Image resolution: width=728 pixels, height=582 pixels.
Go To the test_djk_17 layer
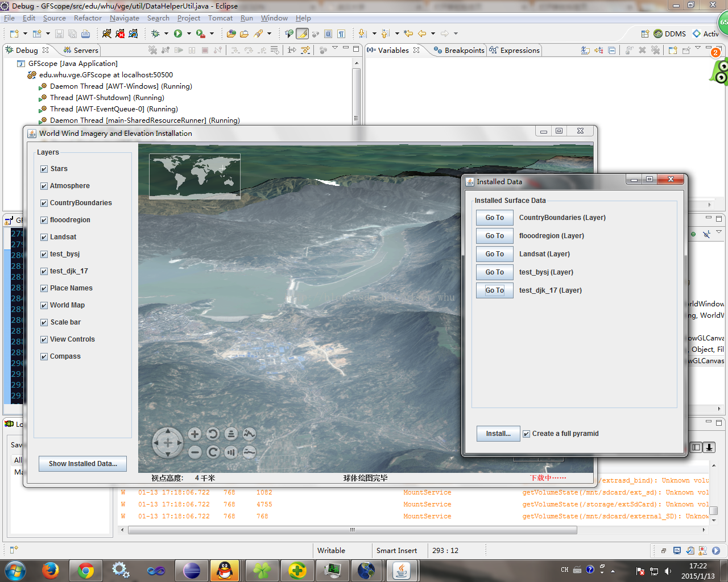495,290
